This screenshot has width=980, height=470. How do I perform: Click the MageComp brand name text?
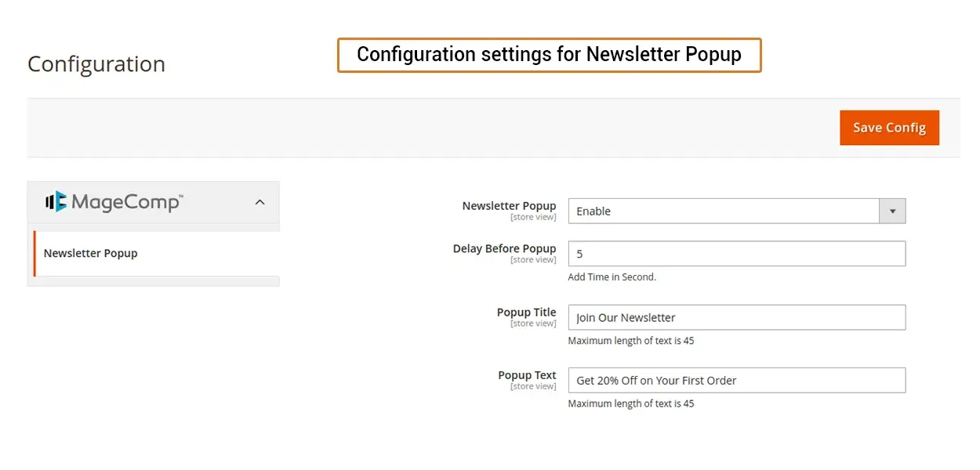[125, 202]
